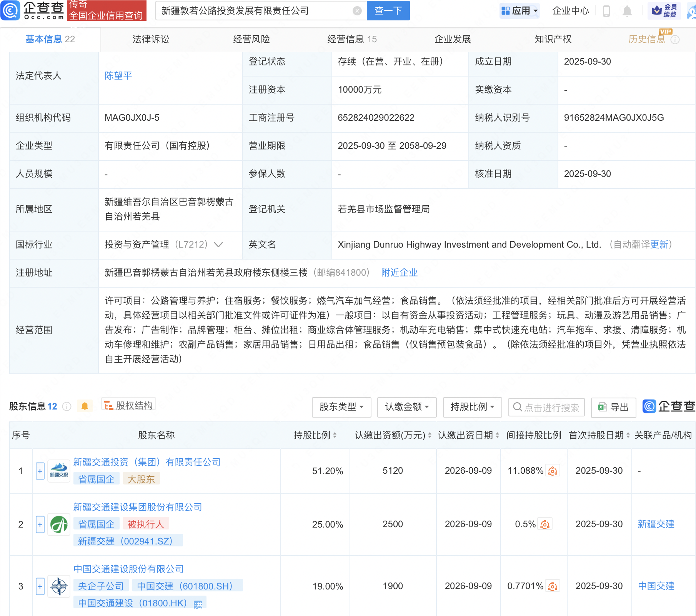This screenshot has width=696, height=616.
Task: Click the shareholder info alert bell icon
Action: pyautogui.click(x=85, y=406)
